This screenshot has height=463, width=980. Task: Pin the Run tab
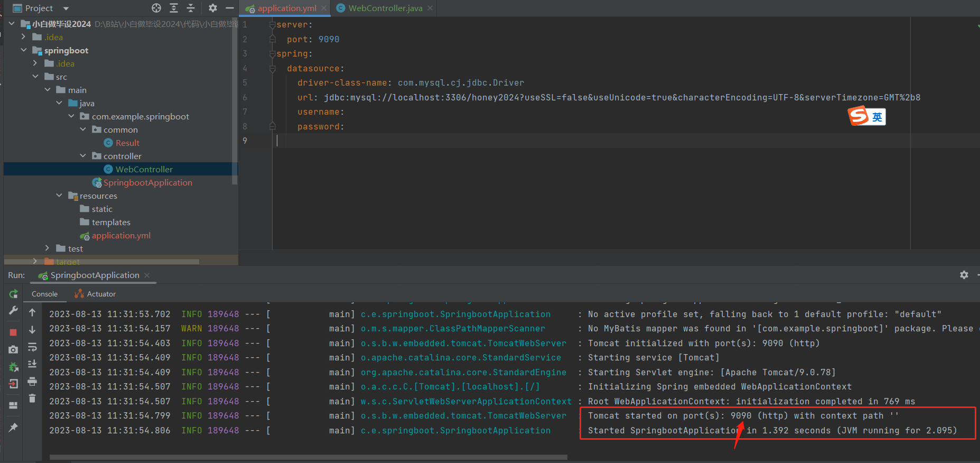[x=13, y=427]
